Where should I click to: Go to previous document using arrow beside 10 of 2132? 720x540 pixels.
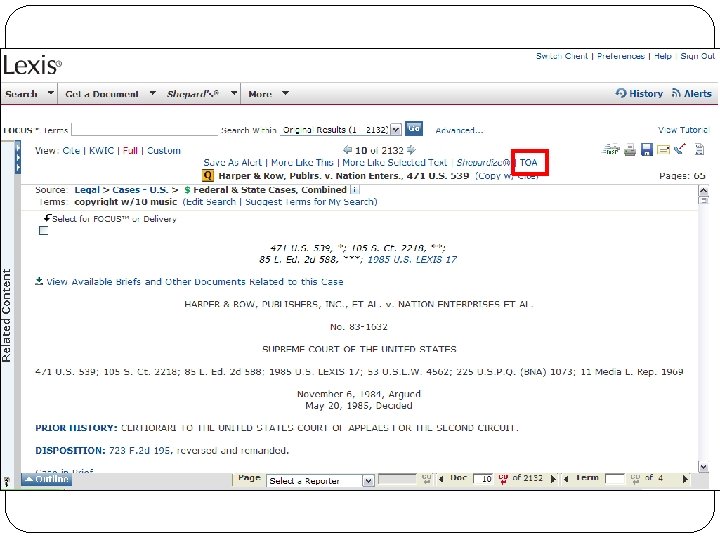coord(348,150)
